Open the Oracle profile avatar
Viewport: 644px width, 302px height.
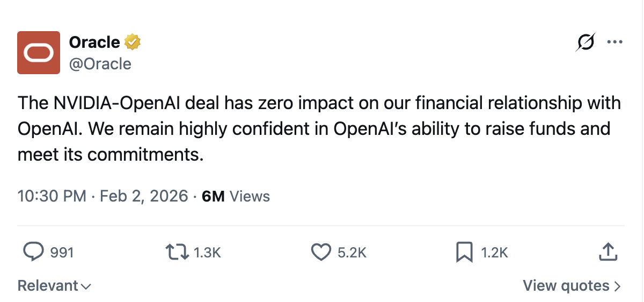(39, 52)
